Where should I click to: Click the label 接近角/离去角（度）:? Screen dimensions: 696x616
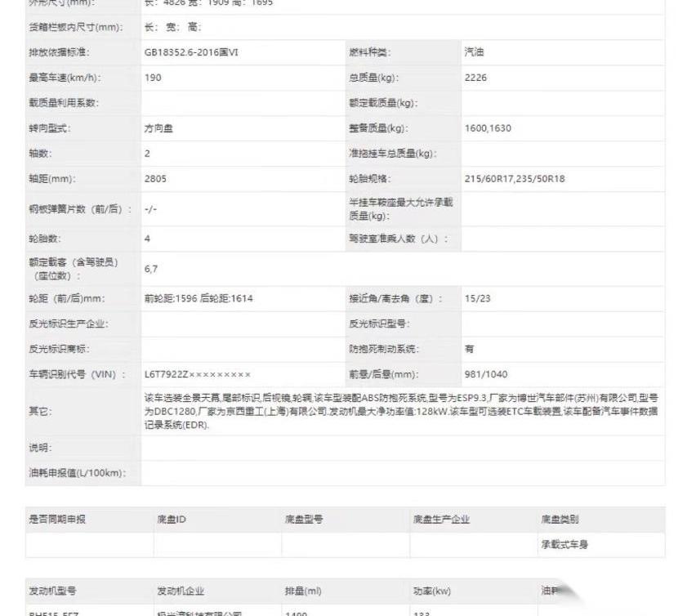tap(396, 298)
